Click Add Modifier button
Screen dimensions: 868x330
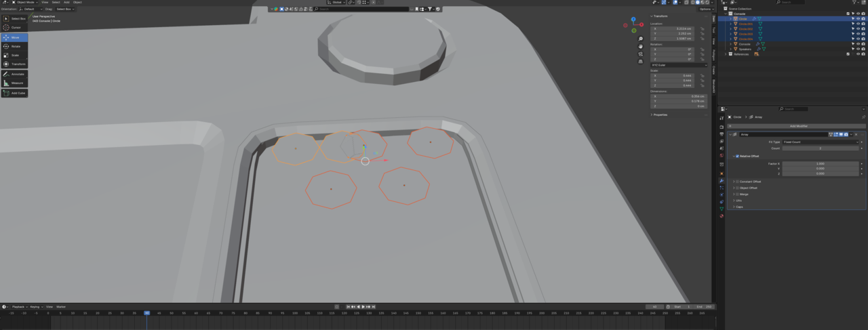(x=797, y=126)
